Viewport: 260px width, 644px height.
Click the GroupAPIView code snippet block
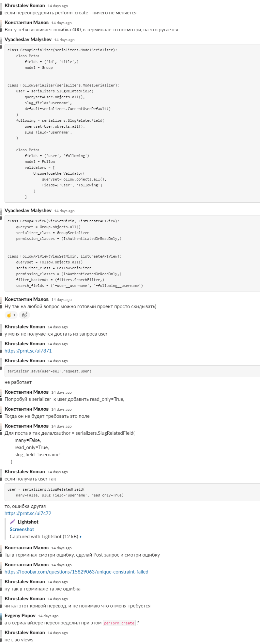click(132, 253)
